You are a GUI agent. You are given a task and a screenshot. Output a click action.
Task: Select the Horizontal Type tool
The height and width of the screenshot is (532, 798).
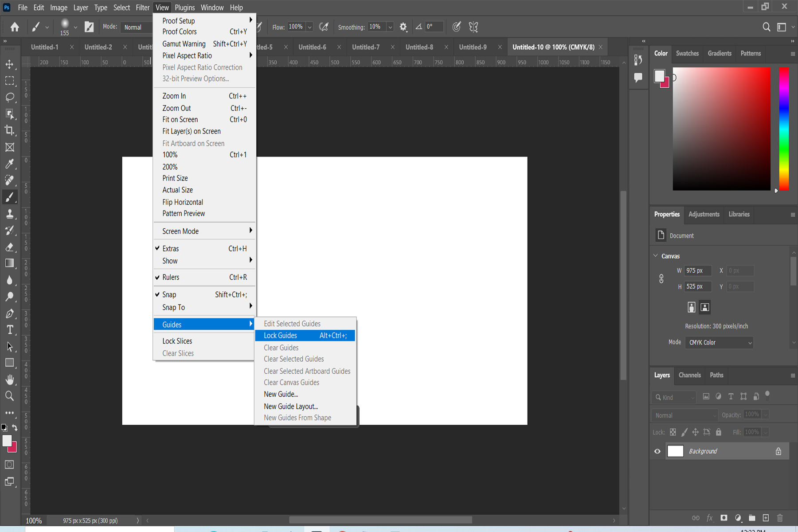[x=9, y=330]
